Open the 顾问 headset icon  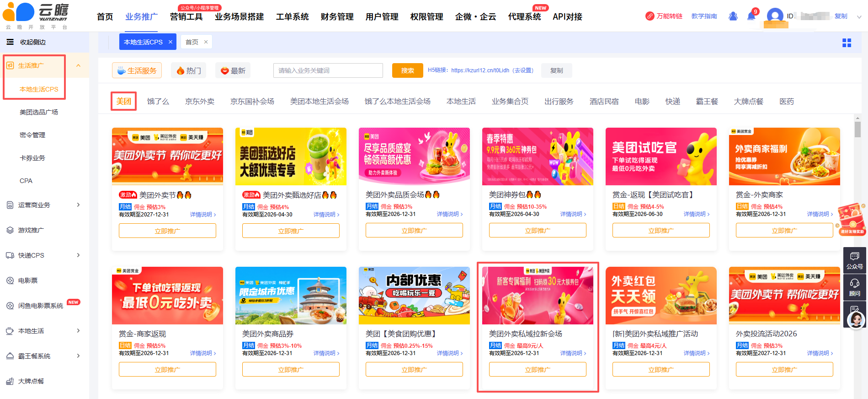tap(854, 287)
